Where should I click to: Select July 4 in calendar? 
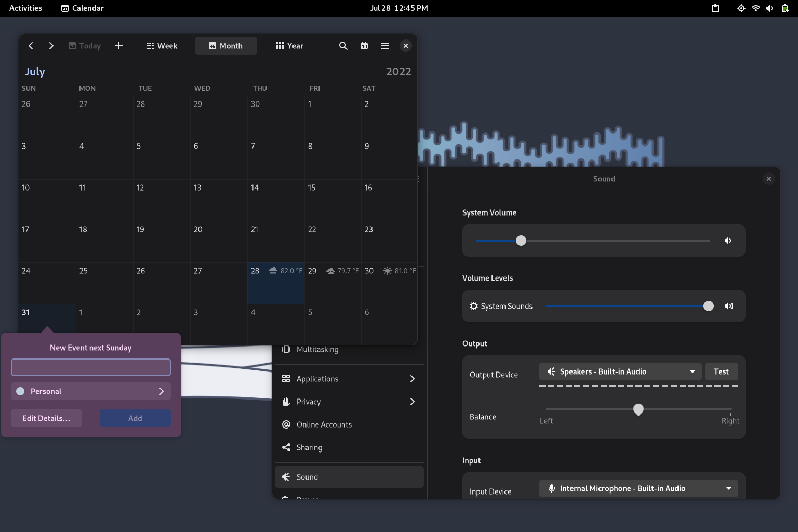click(x=104, y=158)
